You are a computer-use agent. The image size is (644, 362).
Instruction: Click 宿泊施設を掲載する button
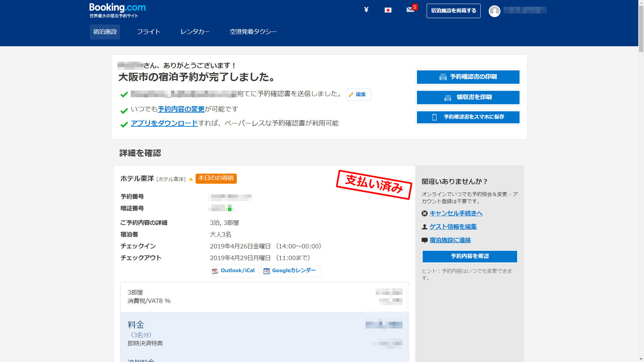pos(453,11)
